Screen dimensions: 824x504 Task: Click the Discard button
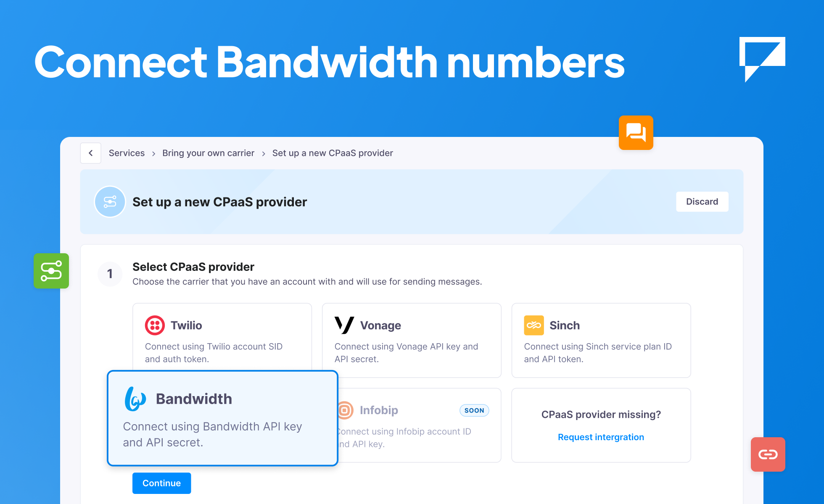click(702, 202)
